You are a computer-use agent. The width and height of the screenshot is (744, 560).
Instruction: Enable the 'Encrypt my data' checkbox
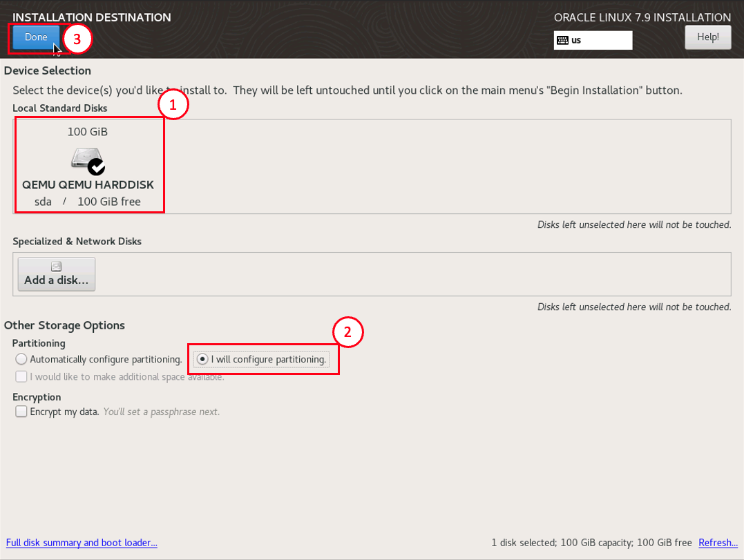point(21,412)
